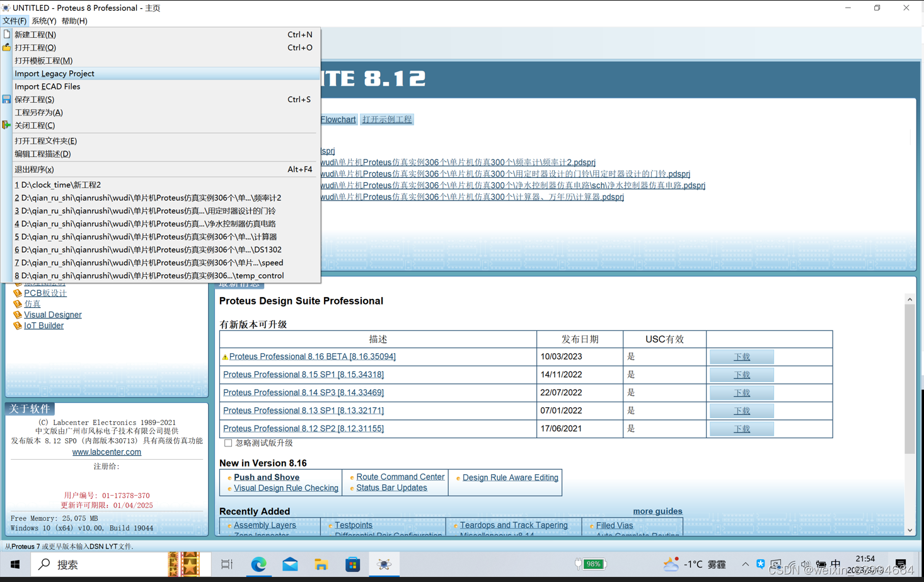Open recent project D:\clock_time\新工程2
924x582 pixels.
coord(166,185)
